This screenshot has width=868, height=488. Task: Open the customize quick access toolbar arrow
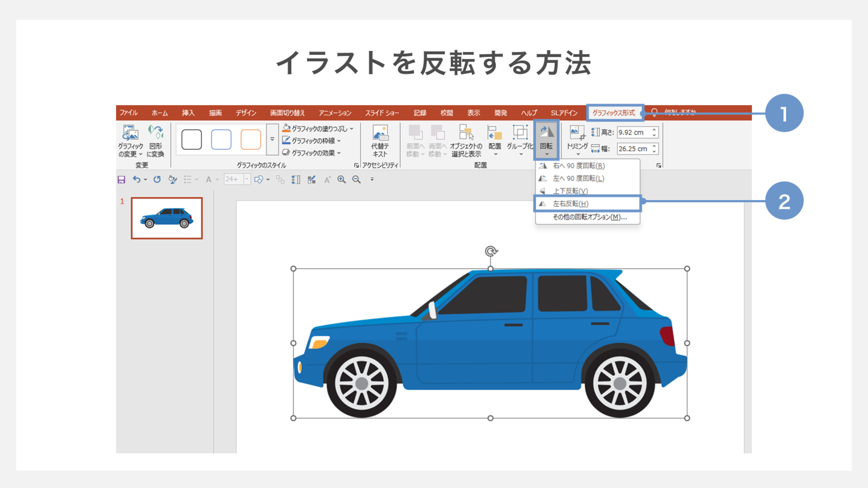point(372,179)
